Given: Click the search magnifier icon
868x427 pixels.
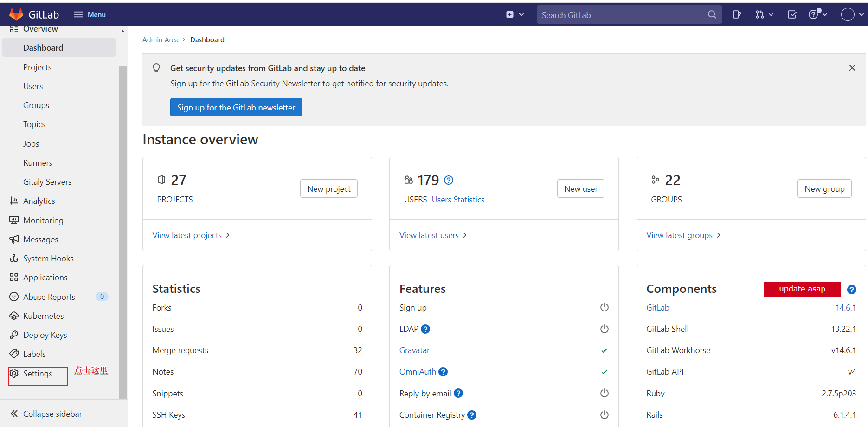Looking at the screenshot, I should (712, 15).
